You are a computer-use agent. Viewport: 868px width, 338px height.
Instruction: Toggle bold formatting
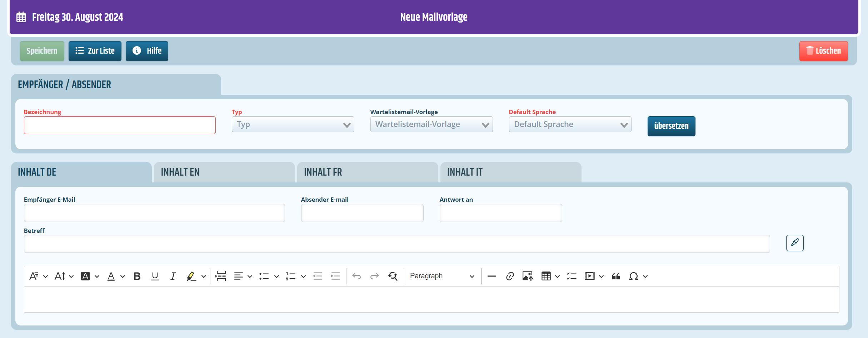(x=137, y=276)
